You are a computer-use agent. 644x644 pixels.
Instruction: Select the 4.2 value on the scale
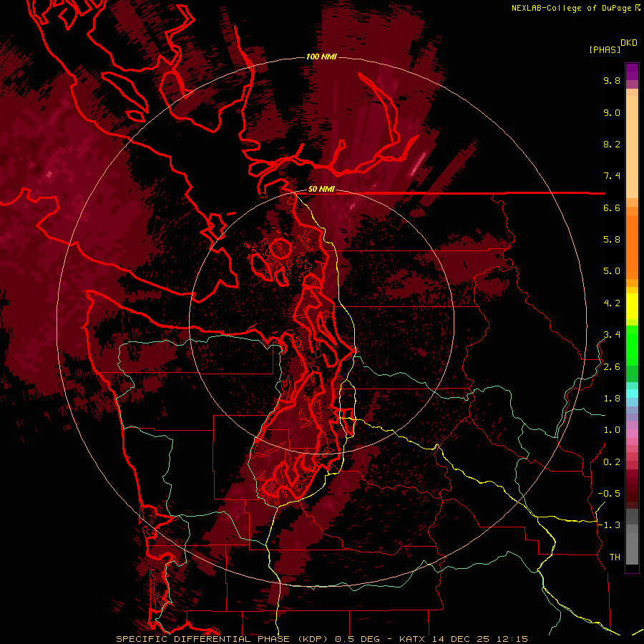(x=612, y=303)
